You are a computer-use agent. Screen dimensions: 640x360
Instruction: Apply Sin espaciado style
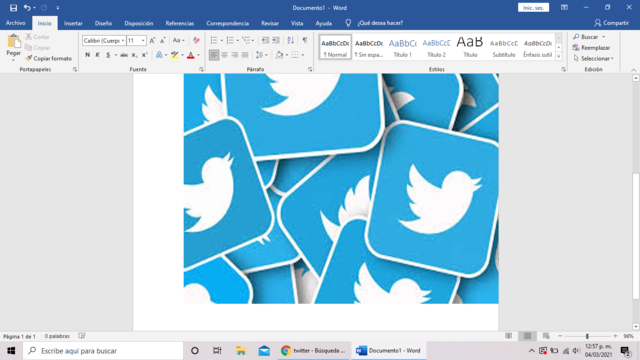point(369,47)
